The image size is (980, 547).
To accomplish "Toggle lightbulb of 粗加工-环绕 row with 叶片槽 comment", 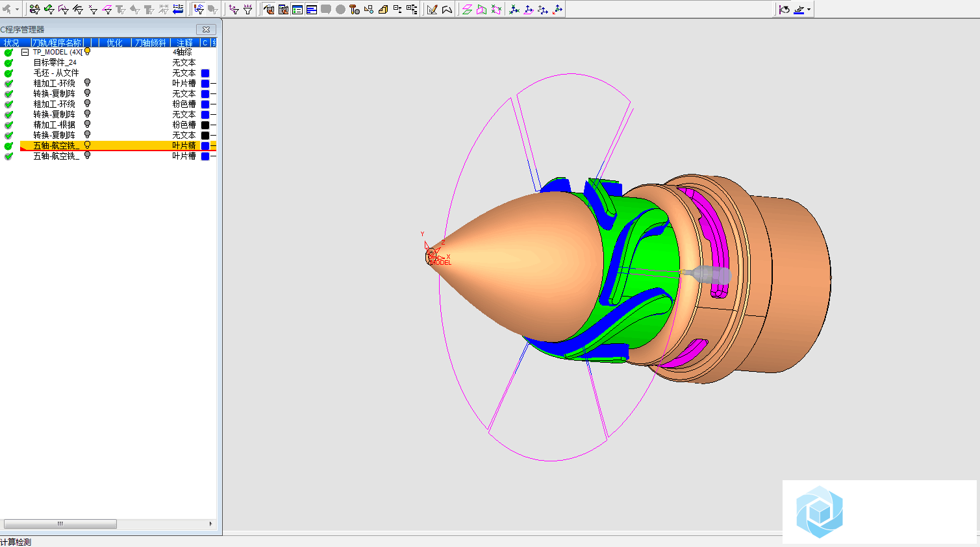I will pos(87,82).
